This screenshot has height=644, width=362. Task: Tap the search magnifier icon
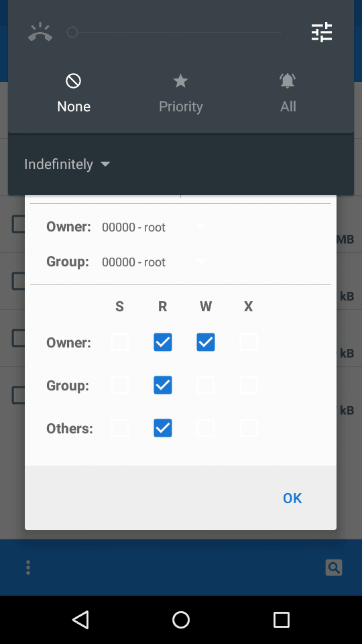click(334, 568)
